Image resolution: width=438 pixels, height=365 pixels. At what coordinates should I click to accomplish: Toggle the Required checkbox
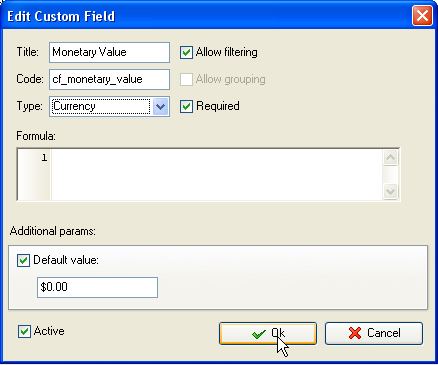186,106
